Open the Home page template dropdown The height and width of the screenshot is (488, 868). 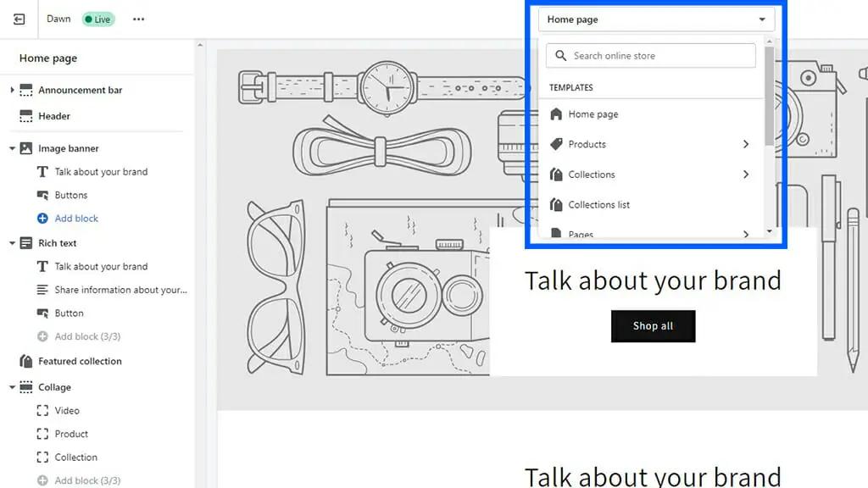pyautogui.click(x=656, y=19)
